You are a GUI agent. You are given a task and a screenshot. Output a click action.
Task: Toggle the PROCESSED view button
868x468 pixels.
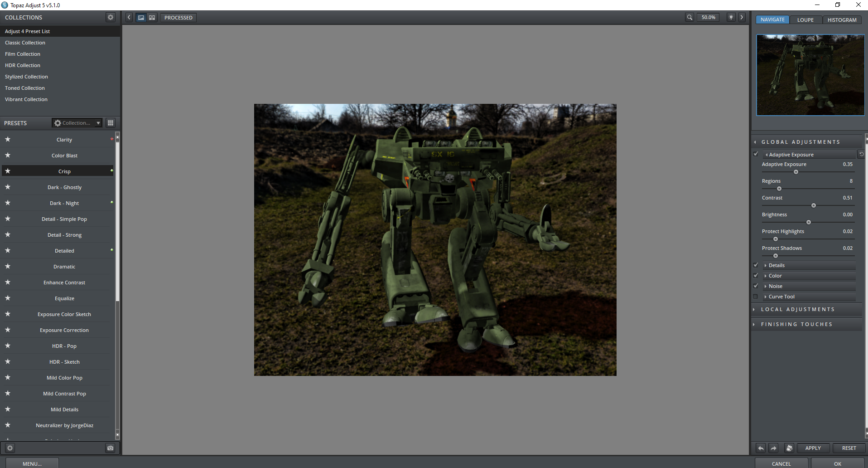click(178, 17)
